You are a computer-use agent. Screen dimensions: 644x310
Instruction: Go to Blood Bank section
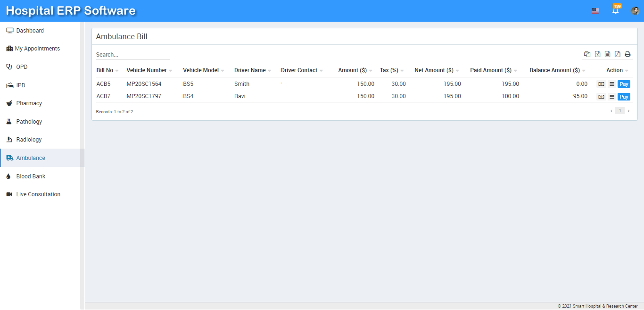point(31,176)
